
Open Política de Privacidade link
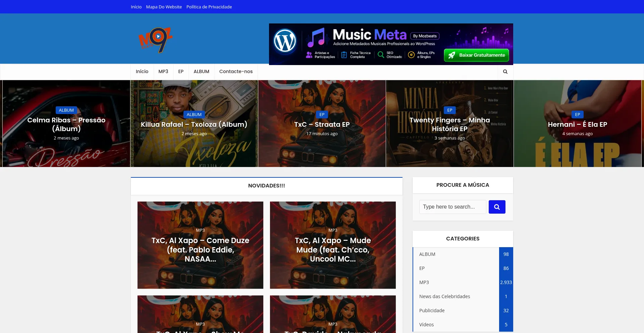209,7
